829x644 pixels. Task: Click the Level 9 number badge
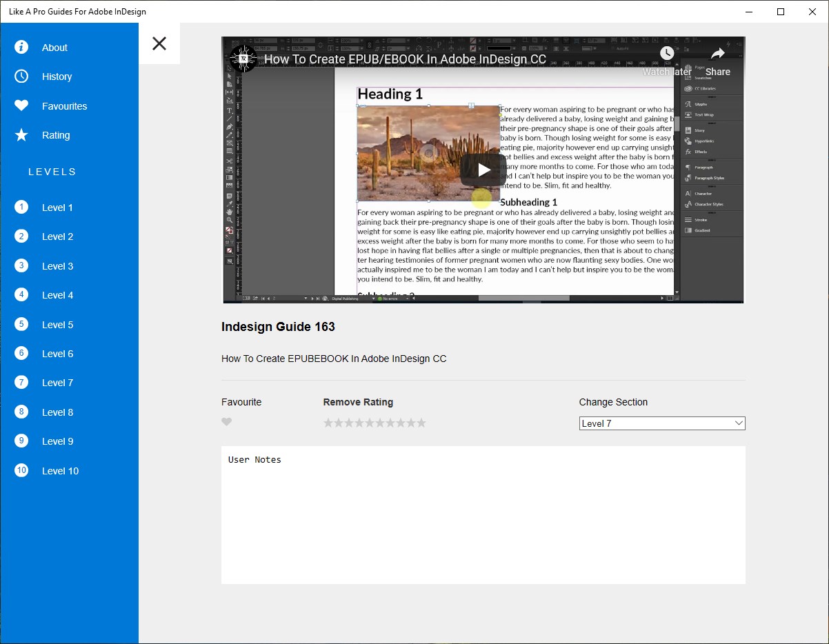(21, 441)
